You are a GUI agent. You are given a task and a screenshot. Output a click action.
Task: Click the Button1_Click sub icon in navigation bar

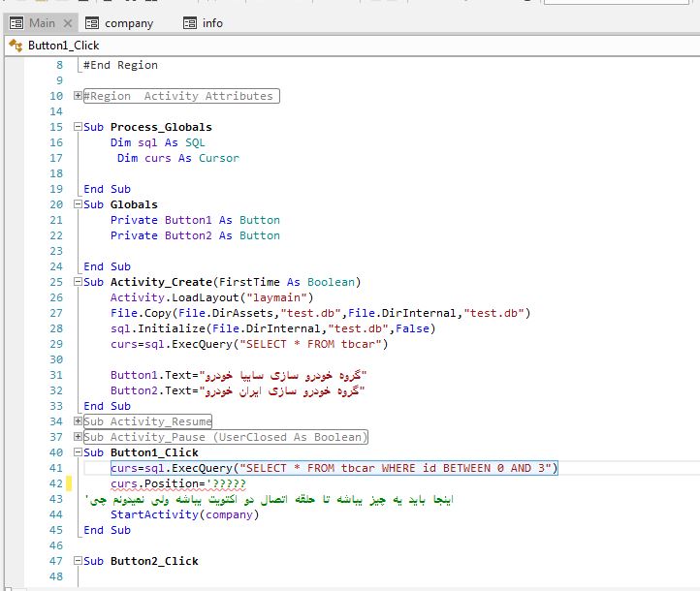pos(15,46)
